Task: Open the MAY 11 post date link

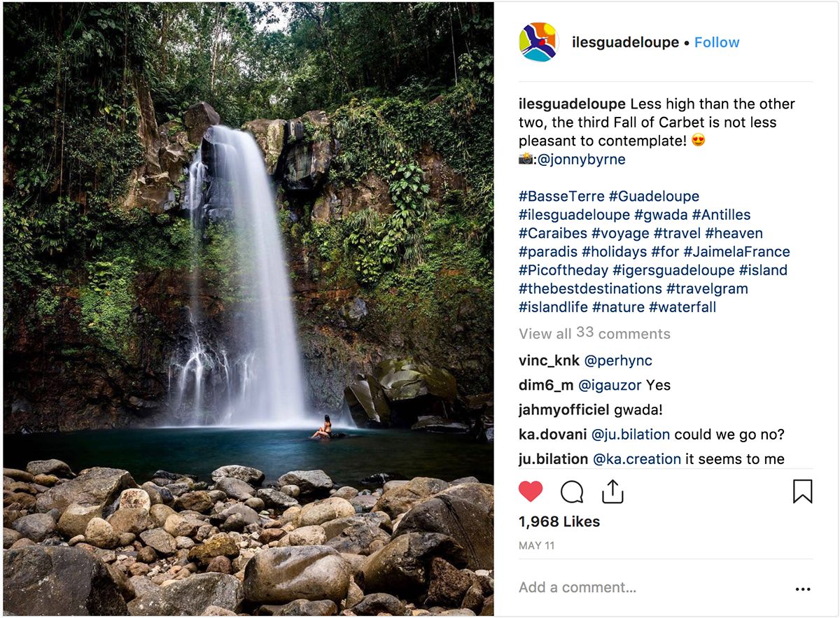Action: point(536,545)
